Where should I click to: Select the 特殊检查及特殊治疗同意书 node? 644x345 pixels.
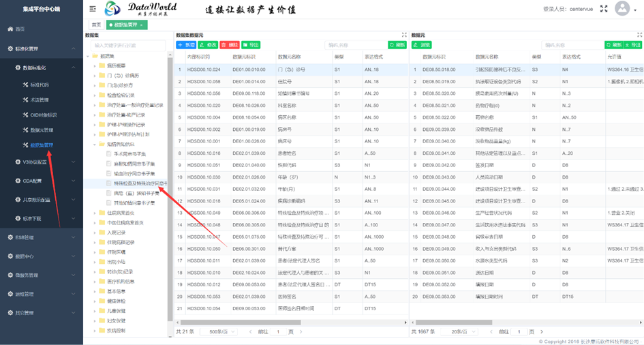click(136, 183)
